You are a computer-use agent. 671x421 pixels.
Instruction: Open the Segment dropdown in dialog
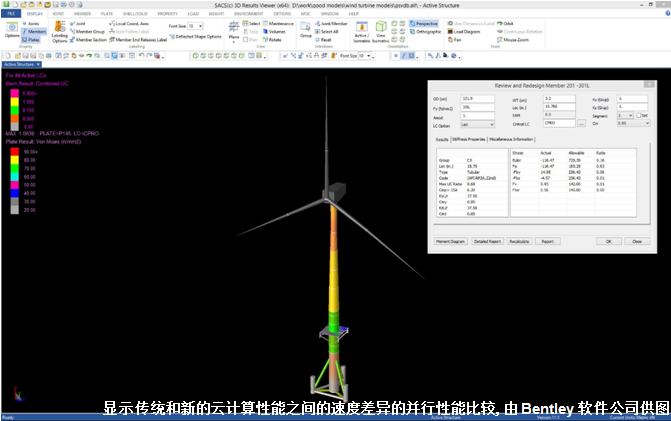(x=625, y=116)
